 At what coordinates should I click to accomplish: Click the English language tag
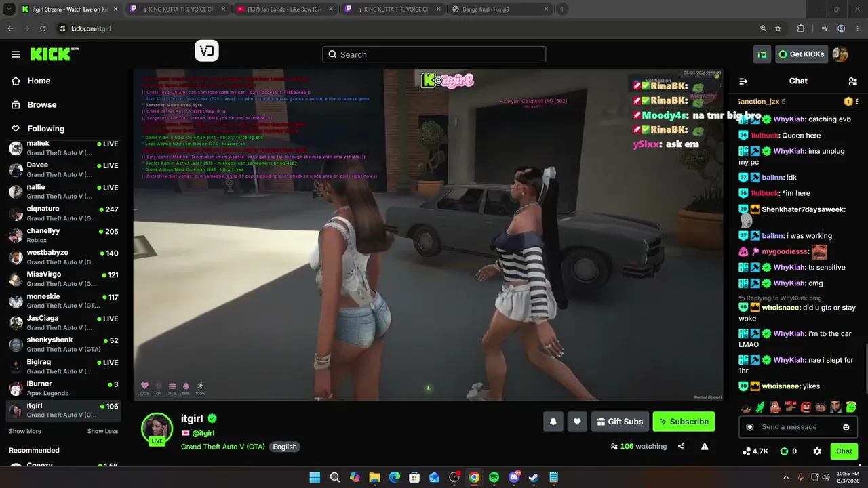(285, 447)
